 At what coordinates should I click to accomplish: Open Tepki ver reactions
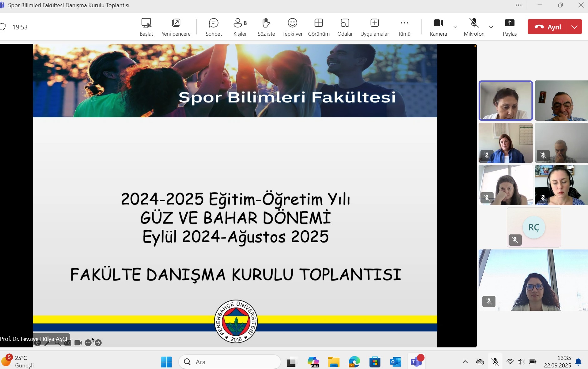tap(292, 27)
